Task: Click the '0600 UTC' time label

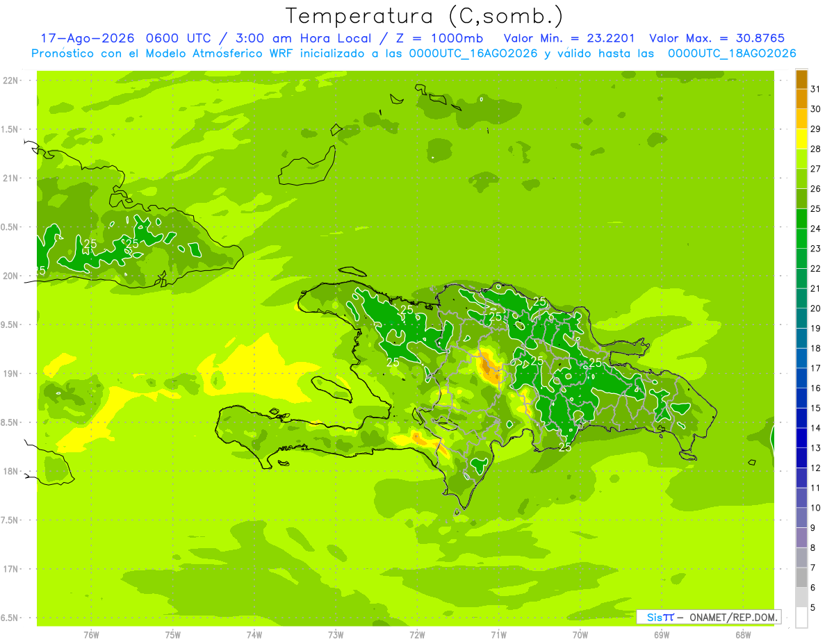Action: tap(178, 38)
